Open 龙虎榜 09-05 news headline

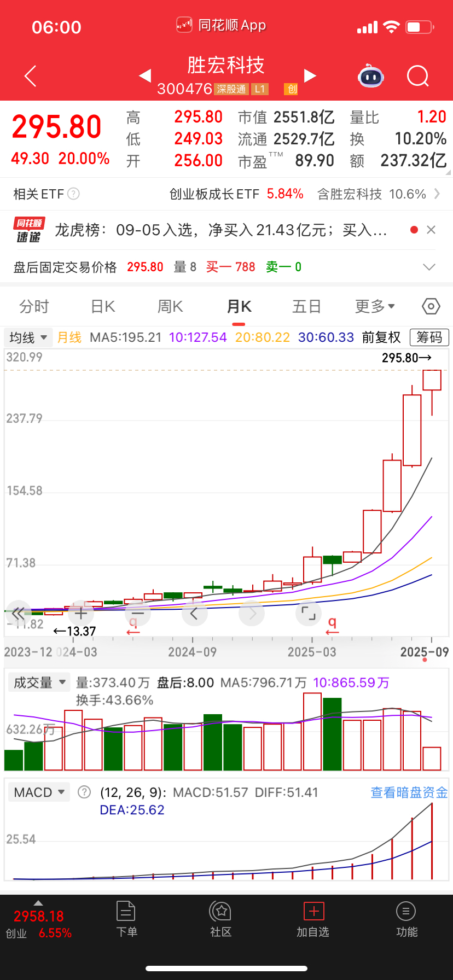tap(221, 230)
